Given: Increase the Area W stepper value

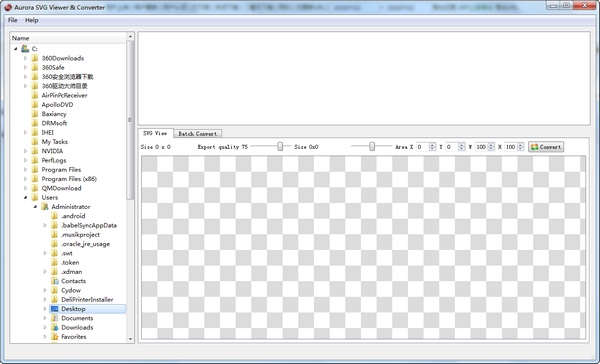Looking at the screenshot, I should point(491,145).
